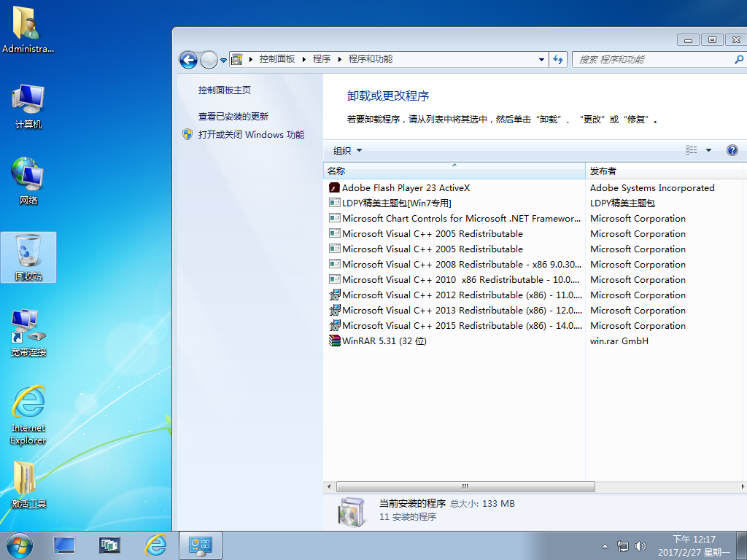Open the 组织 dropdown menu
Image resolution: width=747 pixels, height=560 pixels.
347,150
